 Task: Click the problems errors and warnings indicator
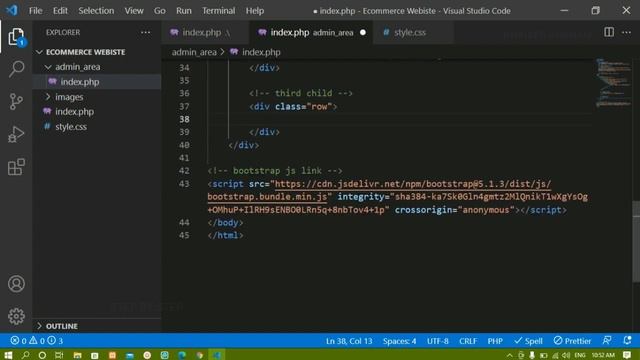click(37, 340)
